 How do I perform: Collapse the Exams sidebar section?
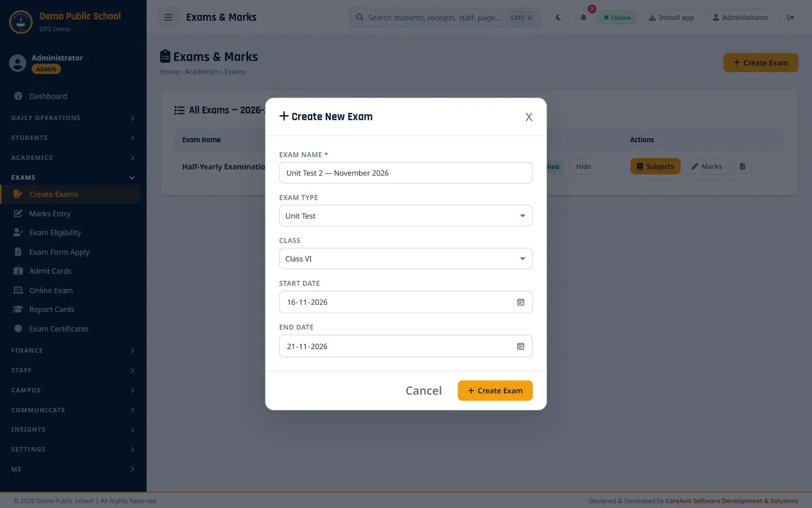tap(73, 177)
